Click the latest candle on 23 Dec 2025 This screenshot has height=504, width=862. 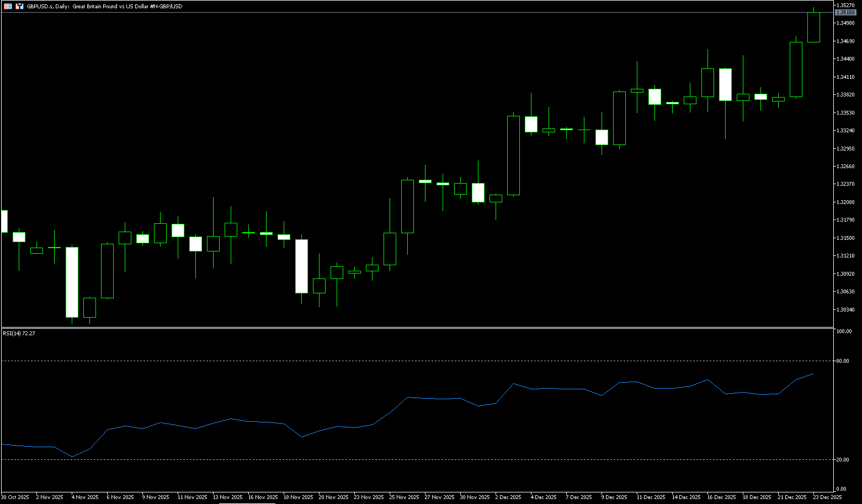[x=813, y=27]
